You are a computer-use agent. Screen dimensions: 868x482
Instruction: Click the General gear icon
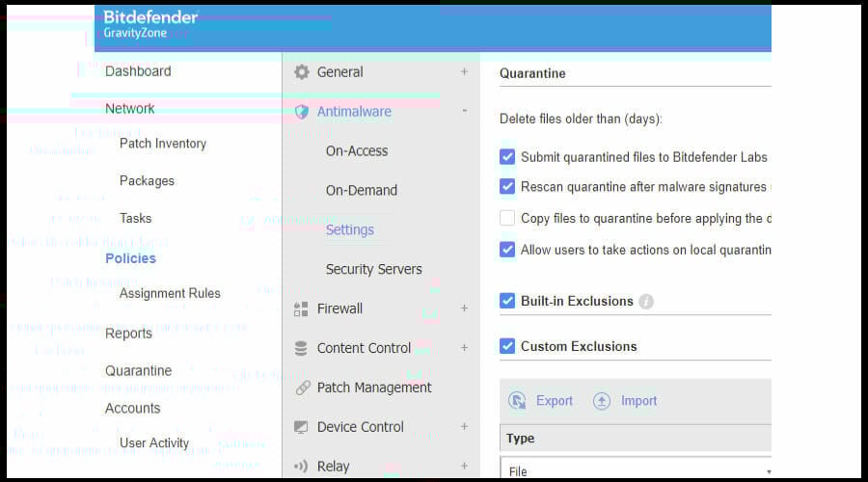pyautogui.click(x=302, y=72)
